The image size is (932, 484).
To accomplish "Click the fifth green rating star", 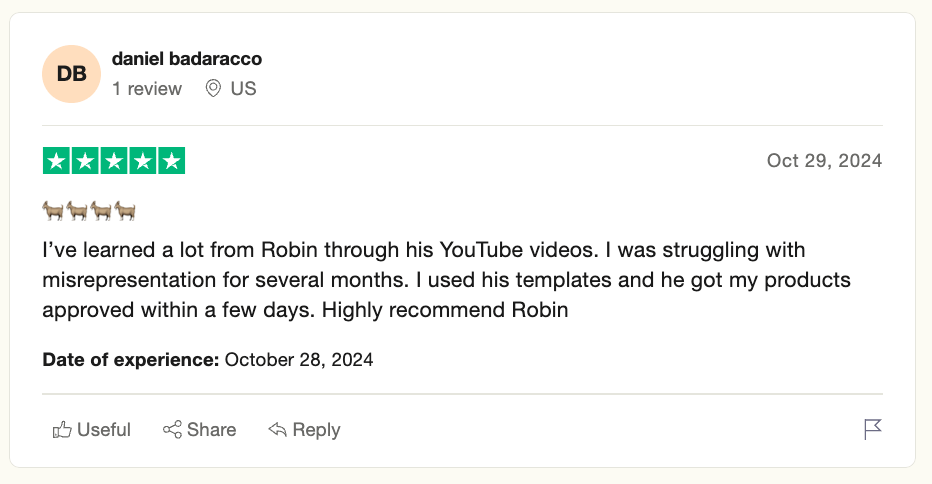I will [x=172, y=161].
